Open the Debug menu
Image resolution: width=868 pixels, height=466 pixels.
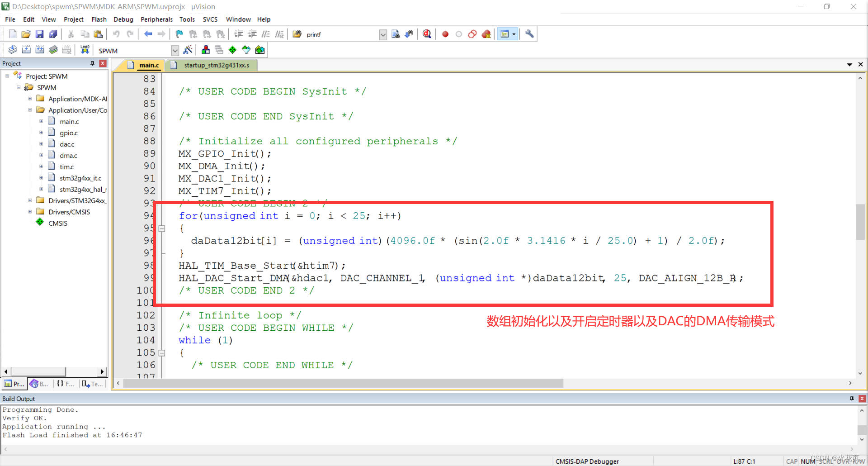[x=123, y=19]
